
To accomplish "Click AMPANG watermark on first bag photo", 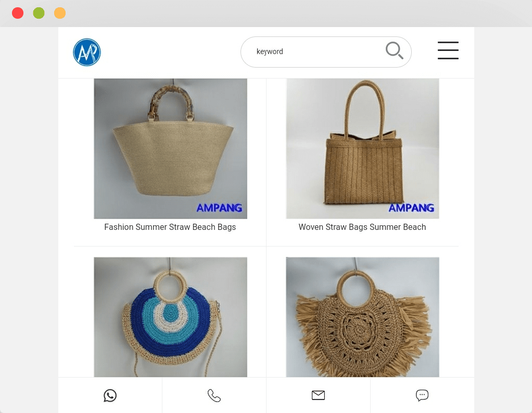I will (x=219, y=208).
